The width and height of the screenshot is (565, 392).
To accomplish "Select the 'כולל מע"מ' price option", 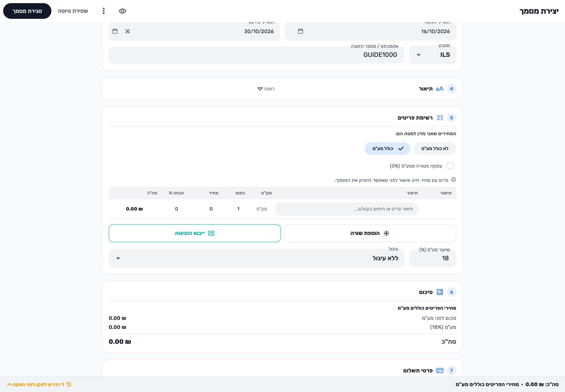I will click(387, 149).
